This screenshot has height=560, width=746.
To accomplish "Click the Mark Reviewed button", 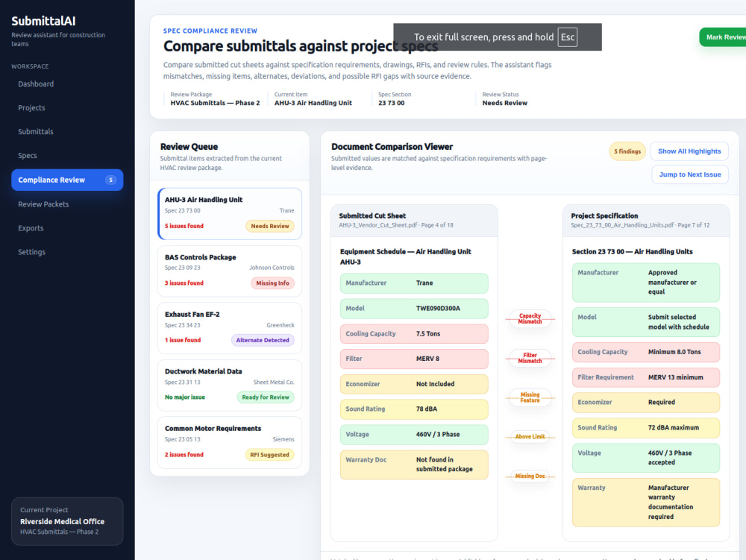I will coord(723,37).
